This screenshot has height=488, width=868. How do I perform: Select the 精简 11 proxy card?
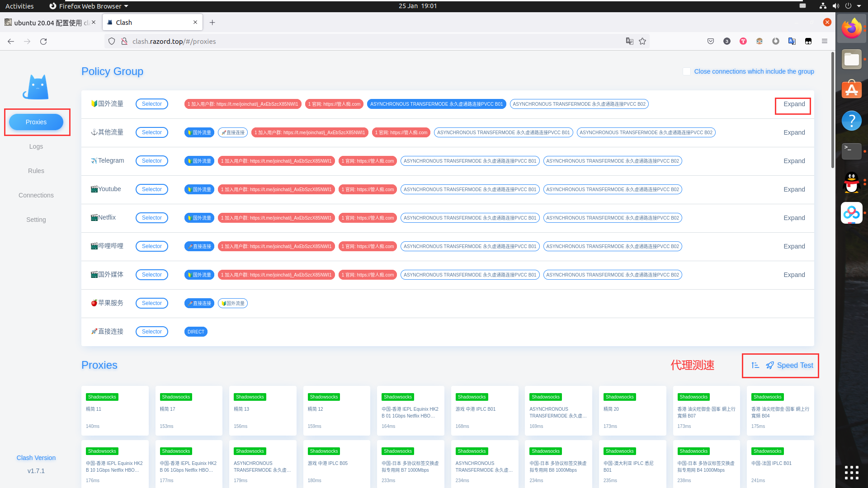115,410
